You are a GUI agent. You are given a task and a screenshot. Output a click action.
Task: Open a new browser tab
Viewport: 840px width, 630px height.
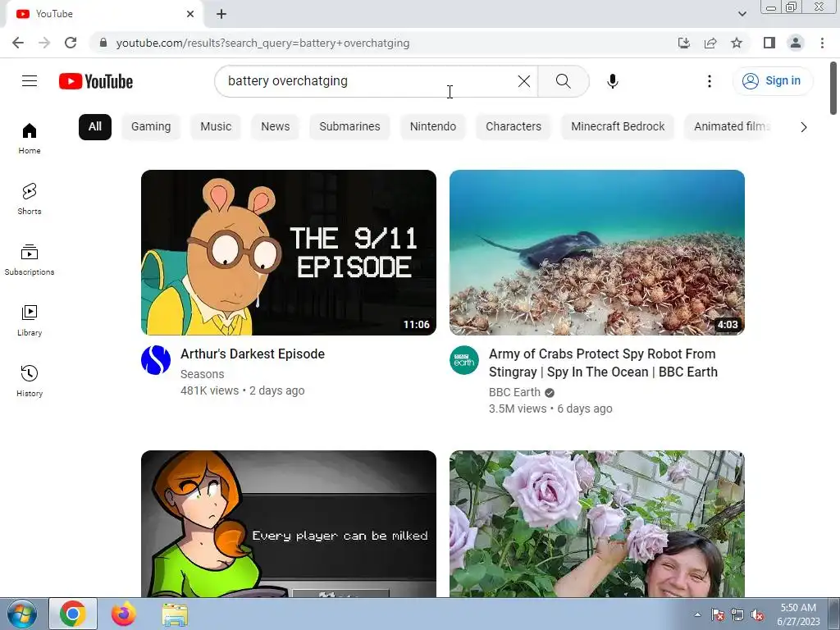click(221, 14)
